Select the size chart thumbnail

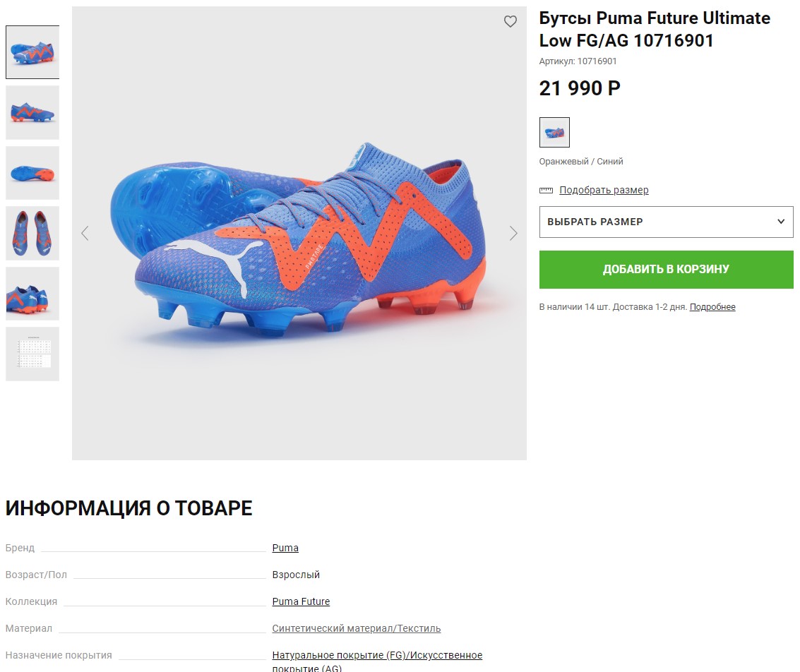point(32,354)
